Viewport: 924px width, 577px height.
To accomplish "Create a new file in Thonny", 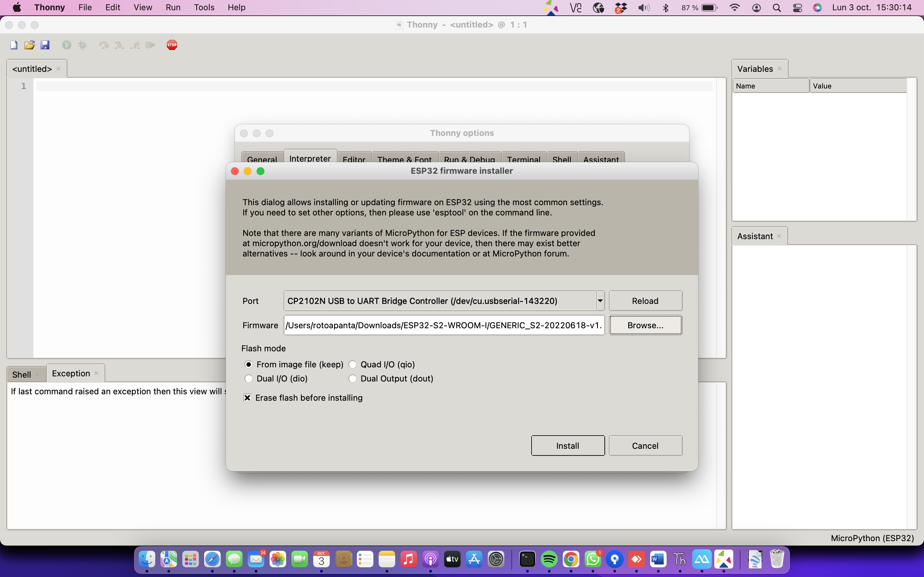I will point(13,45).
